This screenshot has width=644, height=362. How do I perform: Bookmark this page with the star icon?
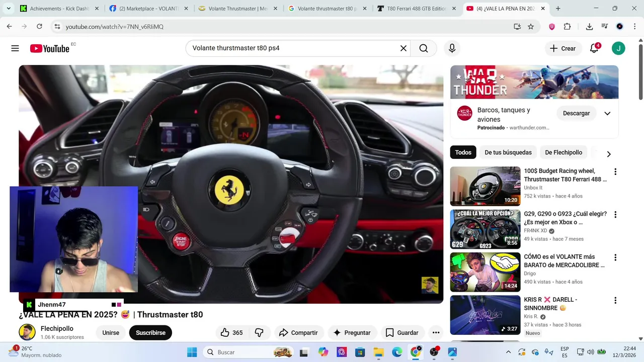531,27
